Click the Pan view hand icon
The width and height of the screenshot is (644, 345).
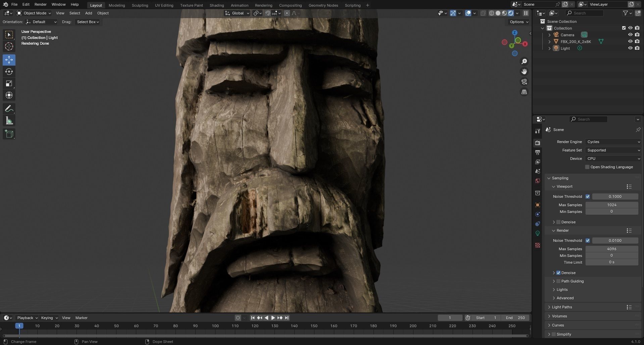point(524,72)
